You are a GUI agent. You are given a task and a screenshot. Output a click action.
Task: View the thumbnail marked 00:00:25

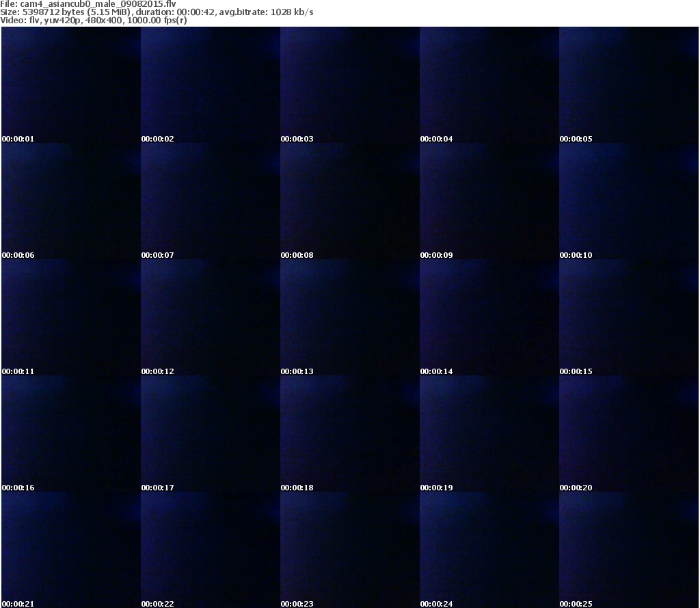[629, 549]
